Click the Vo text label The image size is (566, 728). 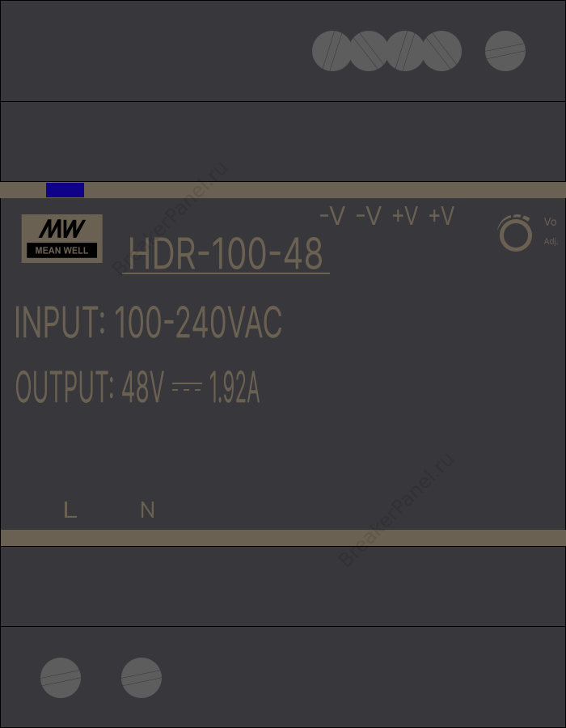tap(550, 222)
